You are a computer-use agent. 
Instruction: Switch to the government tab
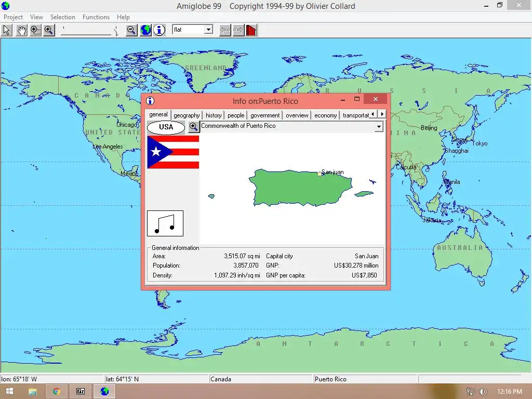tap(265, 115)
